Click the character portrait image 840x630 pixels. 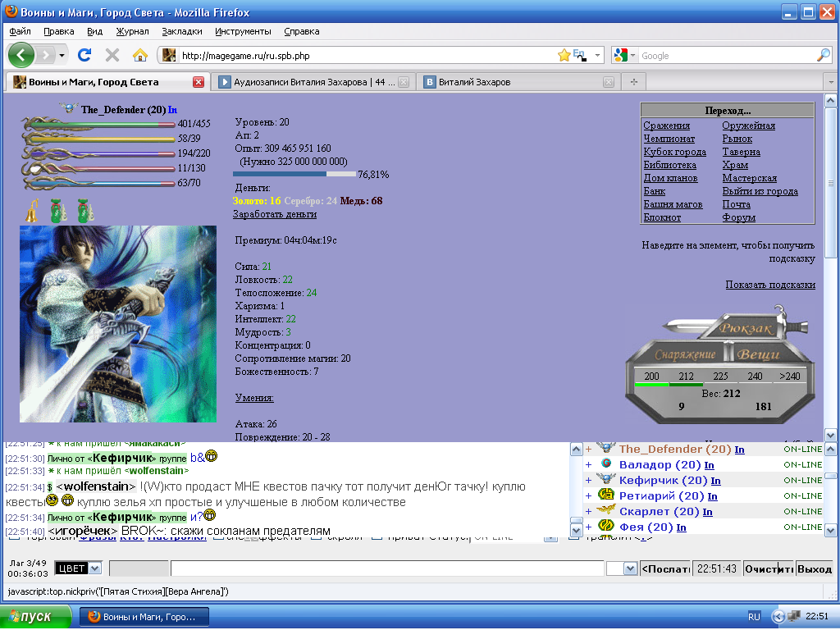pyautogui.click(x=118, y=323)
